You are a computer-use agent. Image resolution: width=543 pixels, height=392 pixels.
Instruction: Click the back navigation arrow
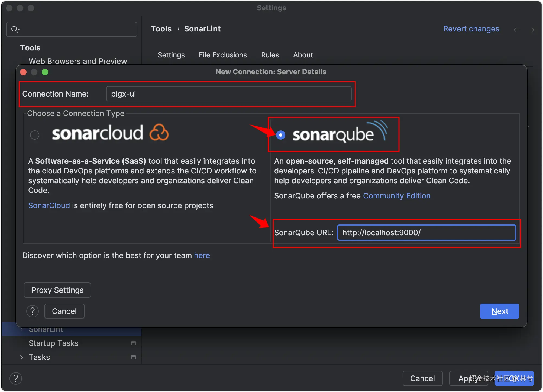pyautogui.click(x=517, y=30)
